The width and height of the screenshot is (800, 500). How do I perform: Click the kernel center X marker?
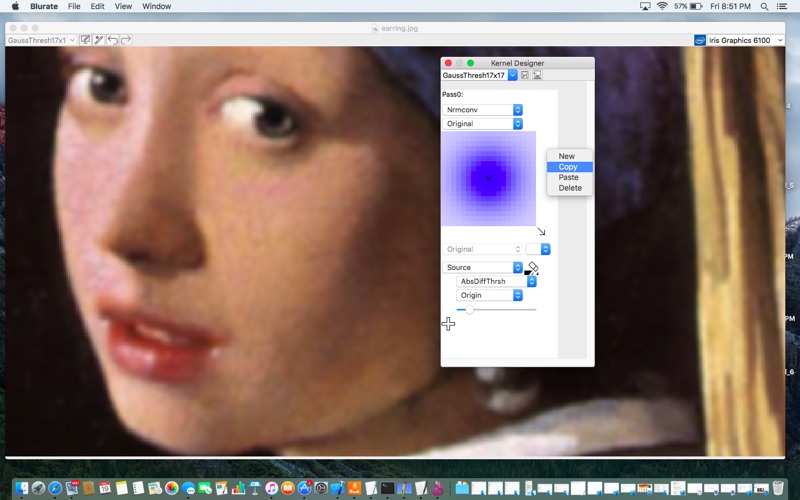click(489, 179)
